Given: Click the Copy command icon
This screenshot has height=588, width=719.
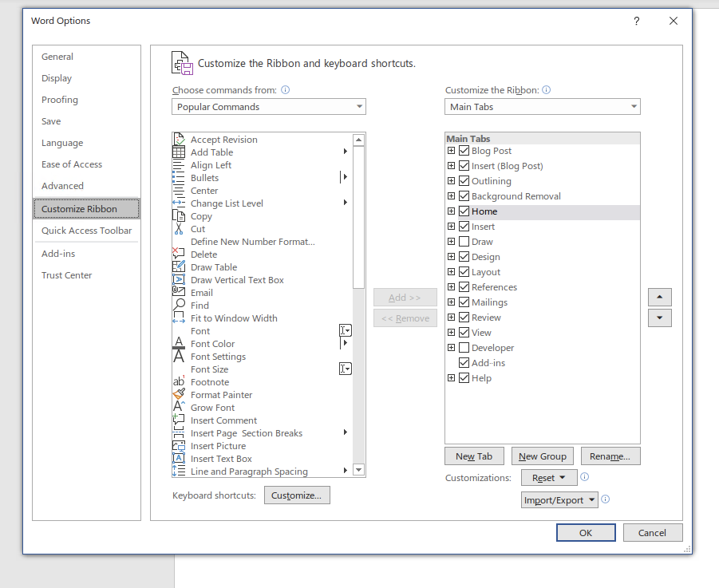Looking at the screenshot, I should click(179, 216).
